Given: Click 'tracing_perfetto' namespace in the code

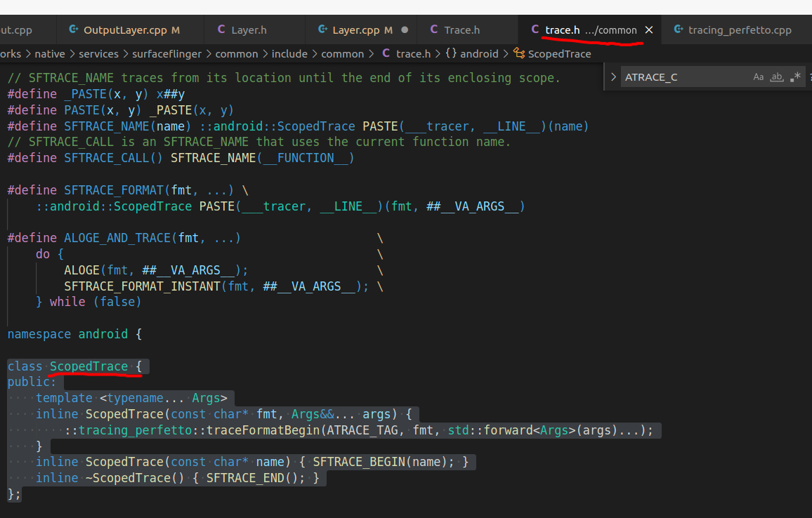Looking at the screenshot, I should pyautogui.click(x=135, y=430).
